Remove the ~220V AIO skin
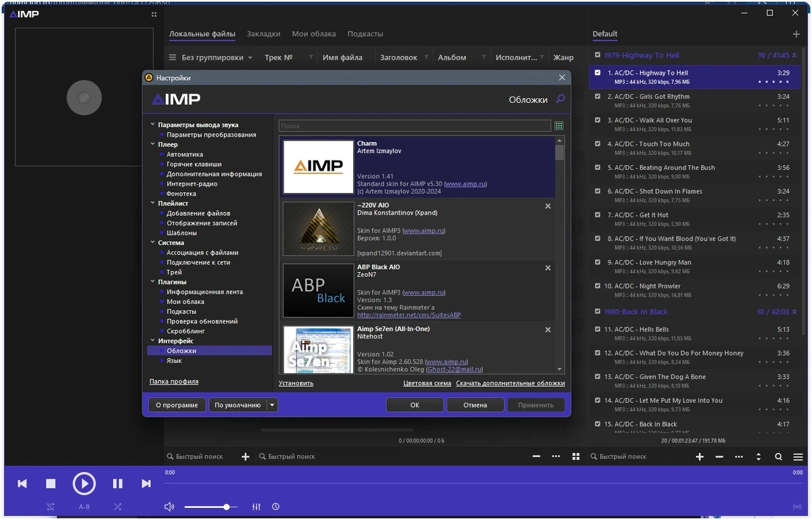The image size is (812, 520). point(548,206)
